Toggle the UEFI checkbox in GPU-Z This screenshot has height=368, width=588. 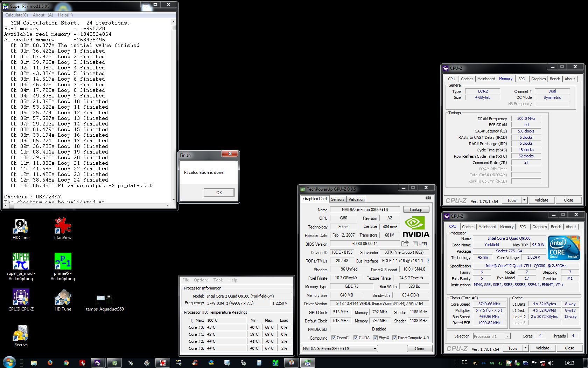point(415,244)
